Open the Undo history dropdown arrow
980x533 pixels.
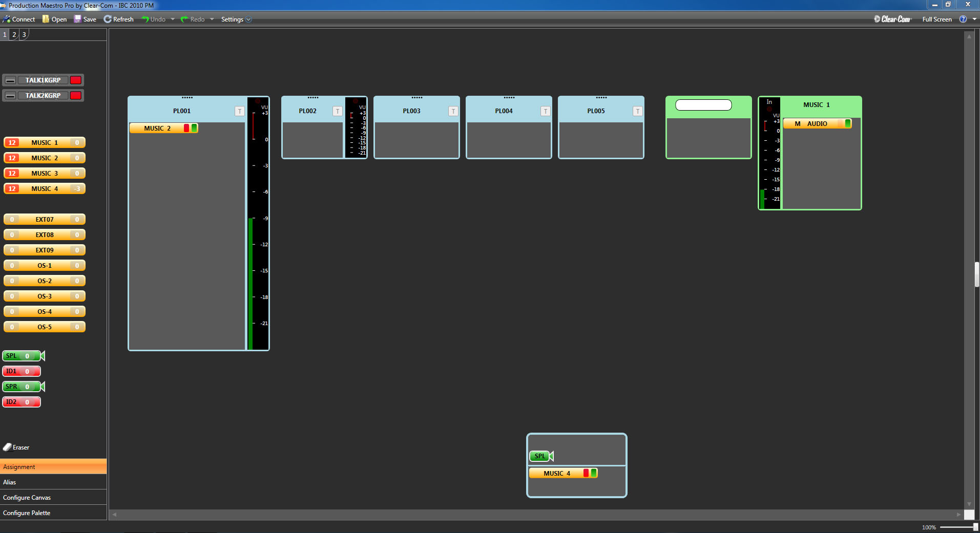pyautogui.click(x=173, y=19)
